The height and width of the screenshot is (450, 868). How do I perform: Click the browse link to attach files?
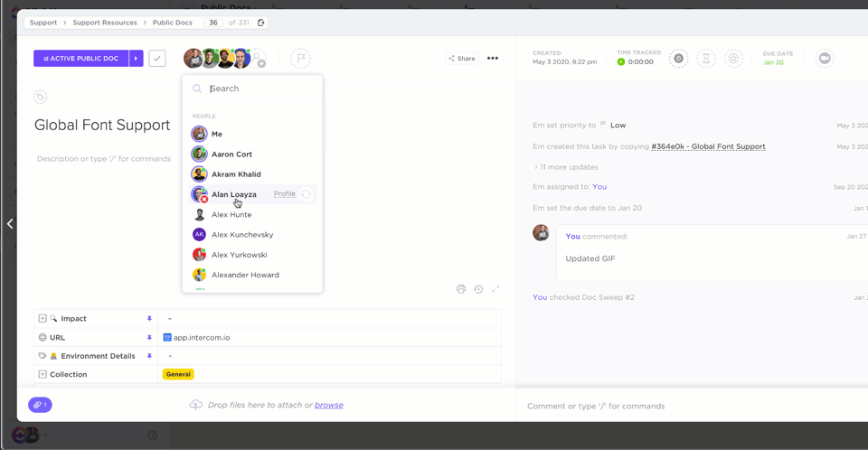click(329, 405)
